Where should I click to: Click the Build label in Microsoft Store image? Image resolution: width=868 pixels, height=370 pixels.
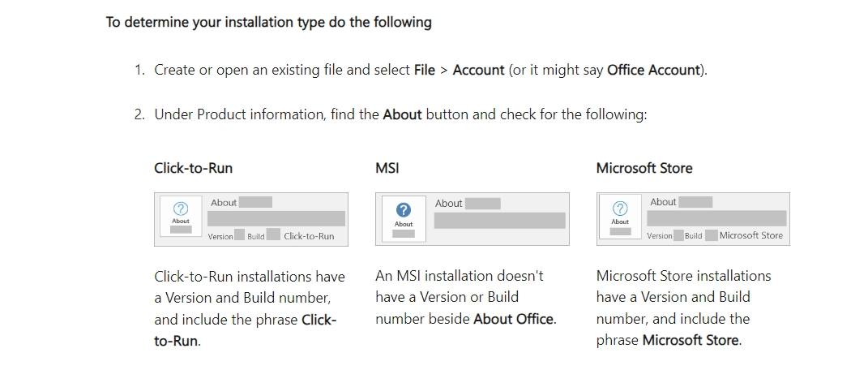693,236
